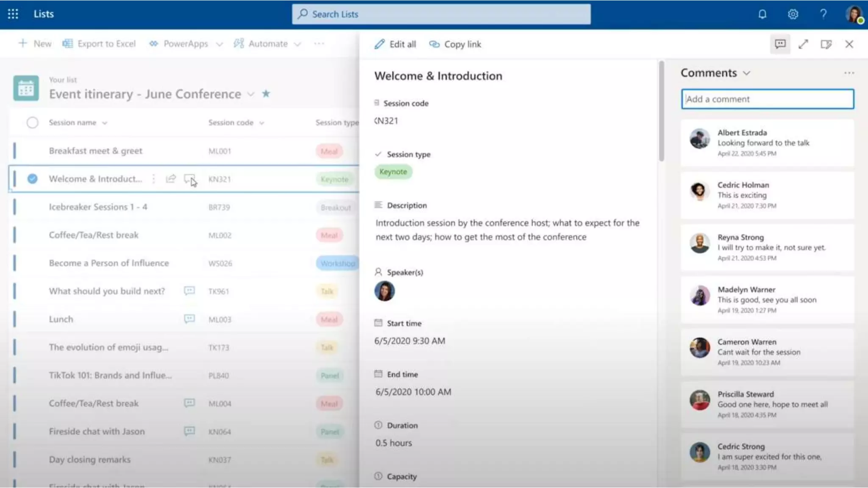This screenshot has width=868, height=488.
Task: Uncheck the Welcome & Introduction row
Action: (32, 179)
